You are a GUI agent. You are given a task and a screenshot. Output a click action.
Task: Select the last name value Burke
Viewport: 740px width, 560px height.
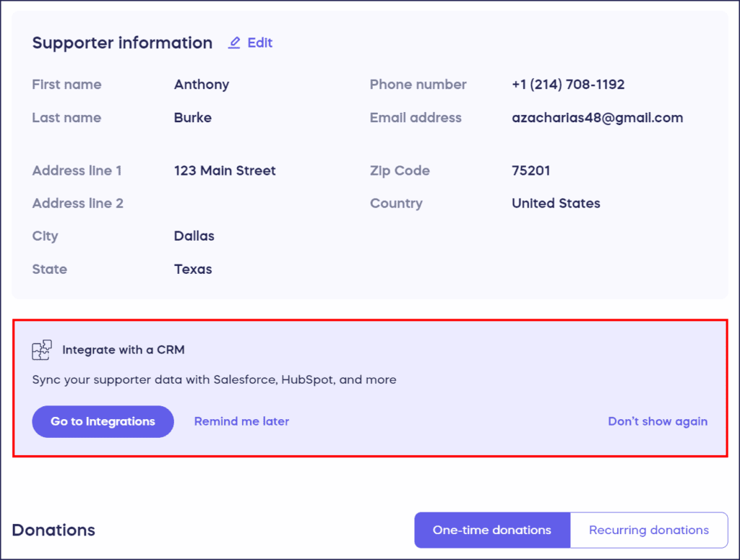pos(193,118)
